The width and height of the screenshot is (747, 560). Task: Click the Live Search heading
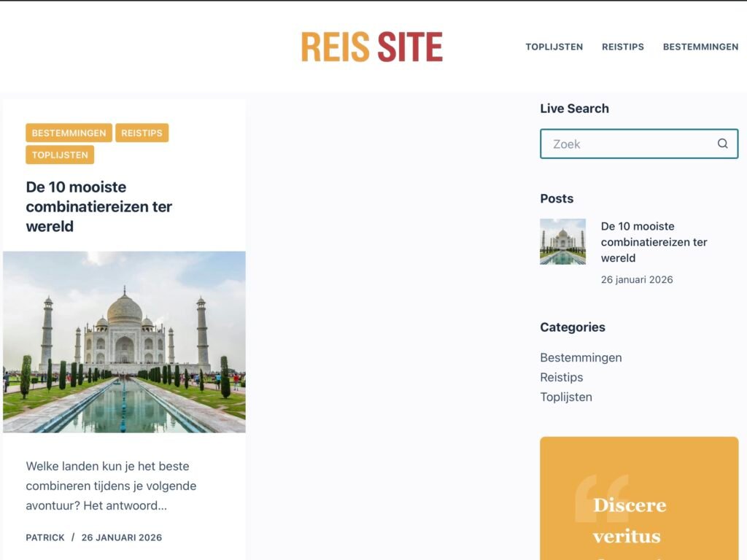tap(574, 109)
